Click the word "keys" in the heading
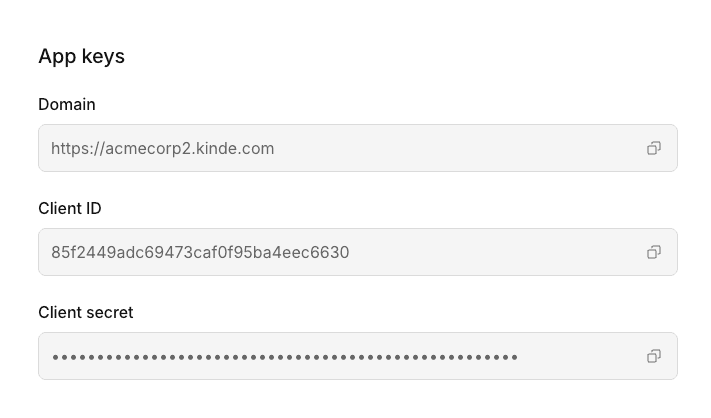The image size is (711, 418). (104, 56)
